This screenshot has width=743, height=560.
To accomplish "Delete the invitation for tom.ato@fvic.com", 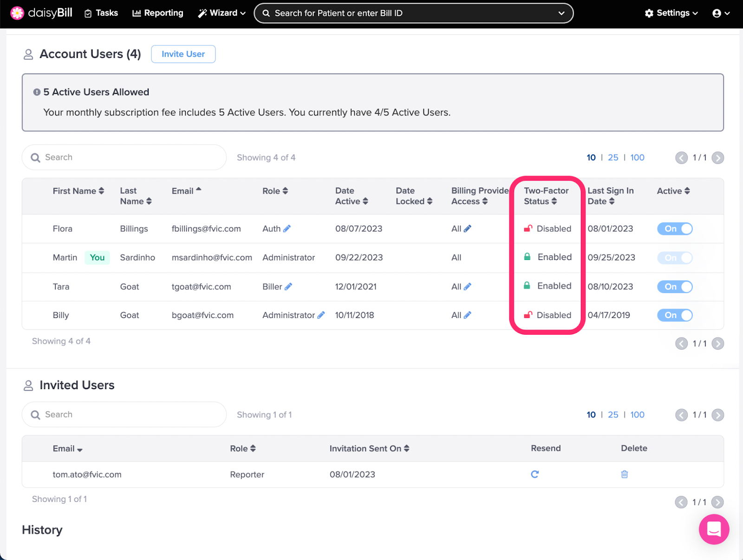I will point(624,474).
